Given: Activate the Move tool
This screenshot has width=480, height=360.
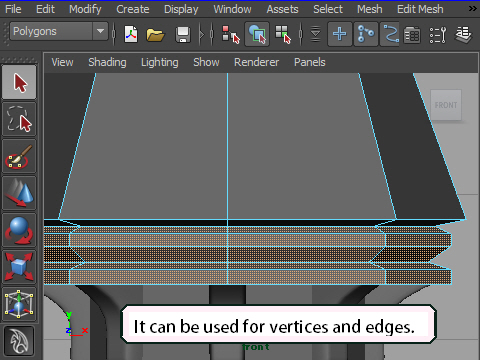Looking at the screenshot, I should point(19,193).
